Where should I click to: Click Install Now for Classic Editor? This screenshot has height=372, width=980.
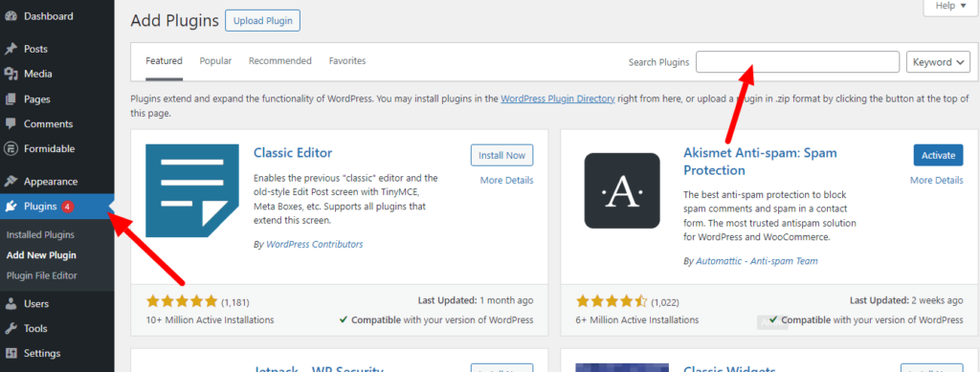coord(501,155)
